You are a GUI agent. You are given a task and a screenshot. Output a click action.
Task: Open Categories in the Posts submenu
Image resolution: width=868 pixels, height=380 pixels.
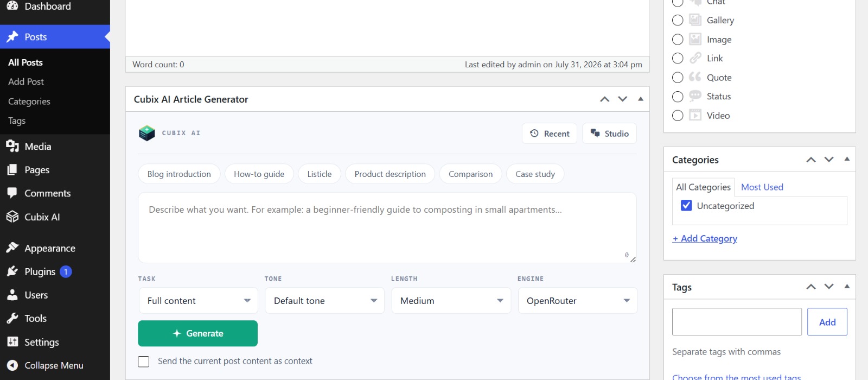pos(29,102)
